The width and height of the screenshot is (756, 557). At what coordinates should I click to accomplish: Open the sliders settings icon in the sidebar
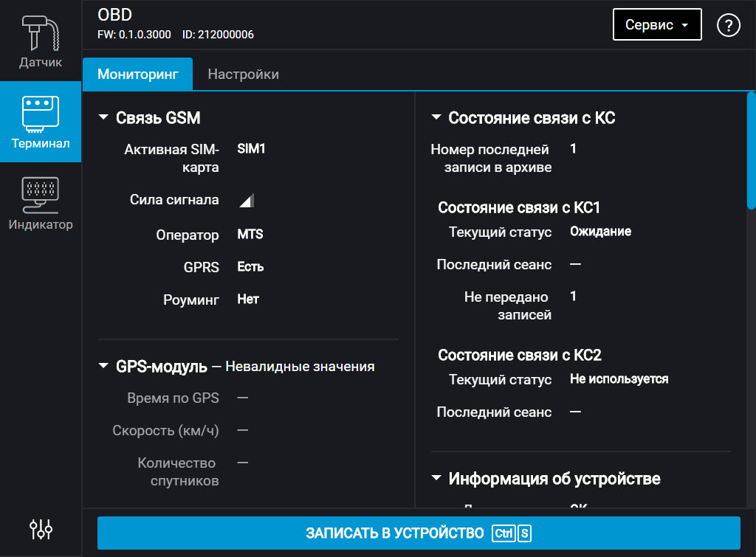coord(41,529)
